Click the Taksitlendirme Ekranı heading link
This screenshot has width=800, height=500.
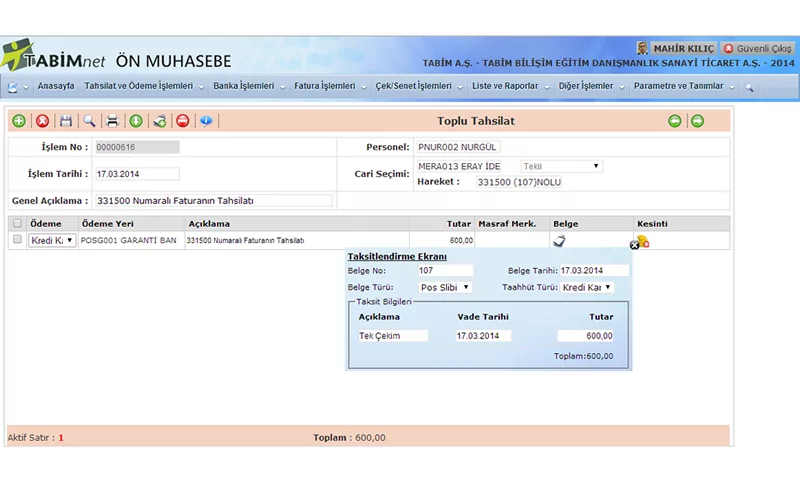coord(397,257)
